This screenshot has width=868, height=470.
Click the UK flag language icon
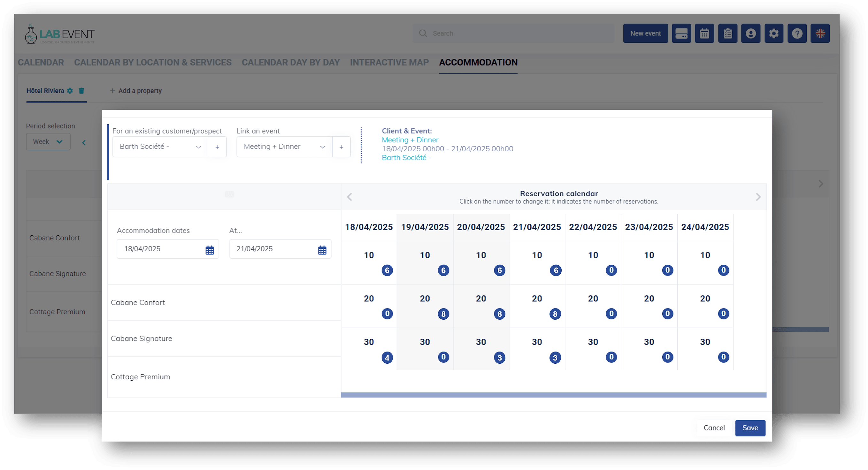point(820,33)
